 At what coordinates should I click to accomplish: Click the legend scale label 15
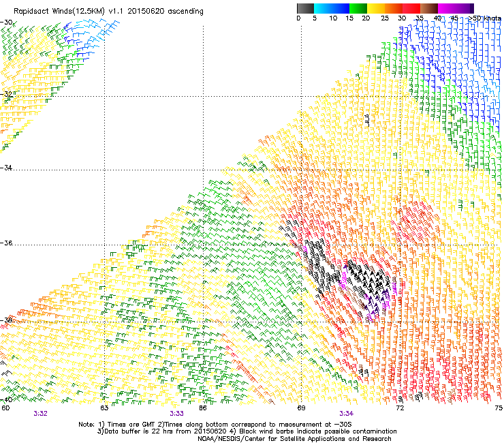(349, 18)
